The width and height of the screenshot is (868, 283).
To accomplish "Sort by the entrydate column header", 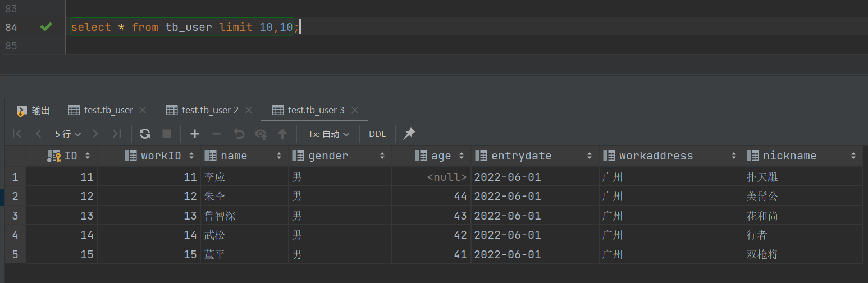I will click(x=521, y=156).
